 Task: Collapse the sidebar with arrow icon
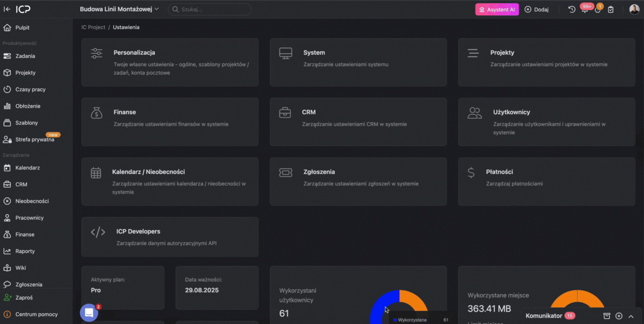[x=7, y=9]
